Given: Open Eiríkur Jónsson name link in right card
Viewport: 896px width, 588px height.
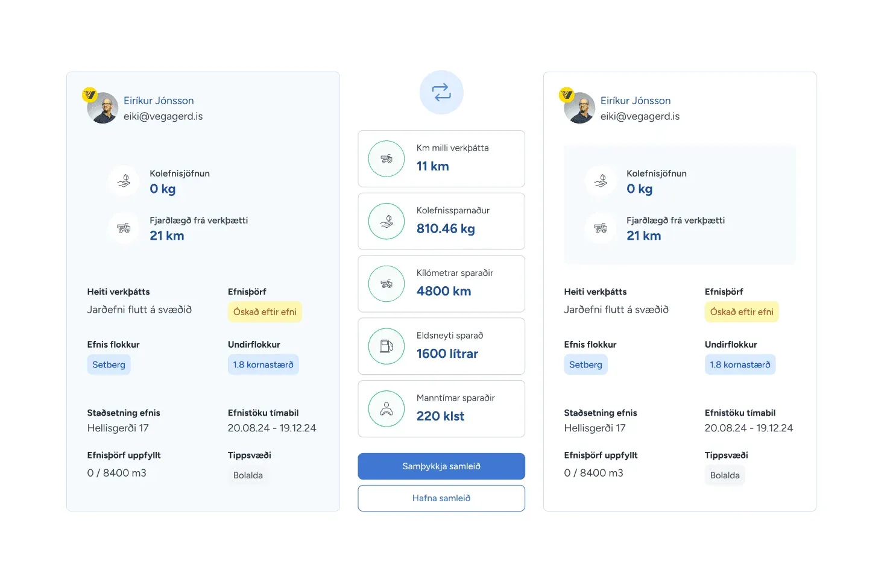Looking at the screenshot, I should click(636, 101).
